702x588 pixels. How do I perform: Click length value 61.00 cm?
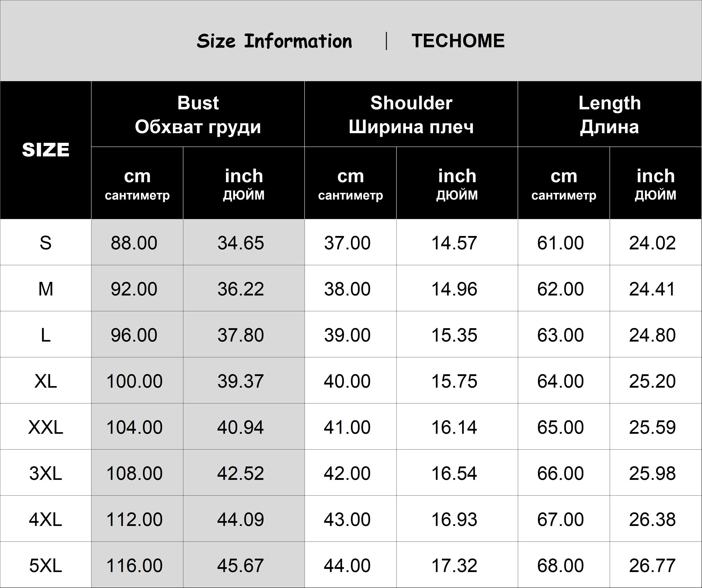click(561, 243)
